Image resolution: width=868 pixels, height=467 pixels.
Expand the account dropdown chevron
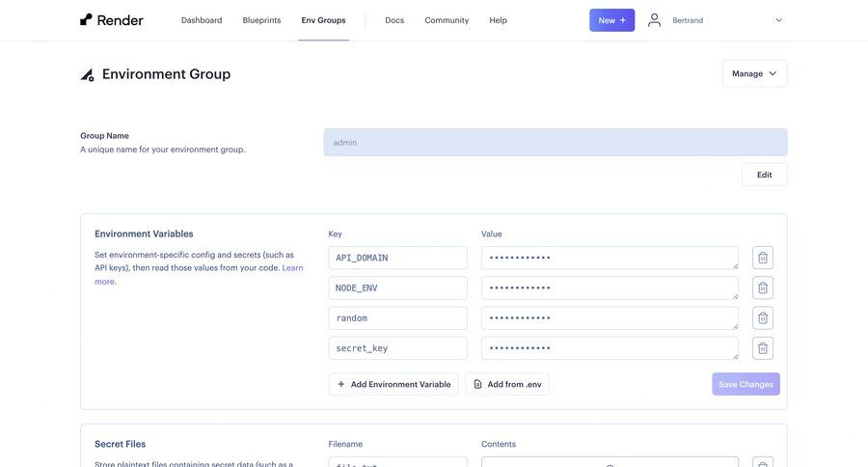pos(778,20)
